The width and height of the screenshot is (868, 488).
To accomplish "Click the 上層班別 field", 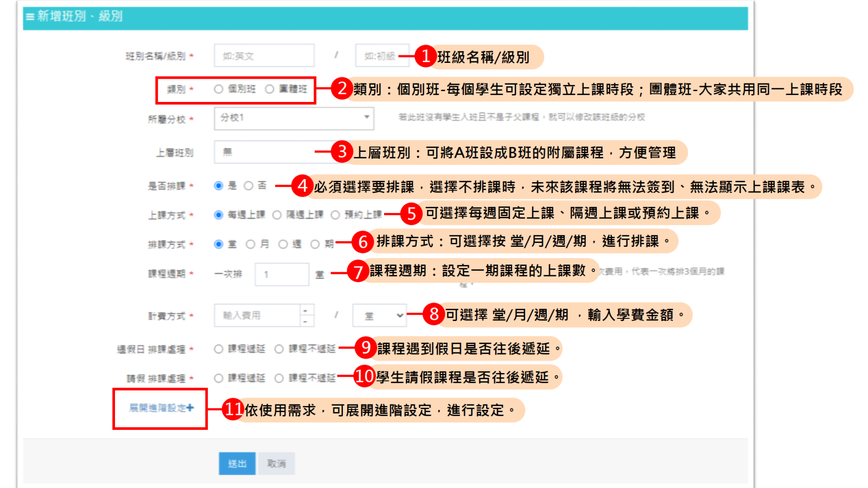I will (266, 152).
